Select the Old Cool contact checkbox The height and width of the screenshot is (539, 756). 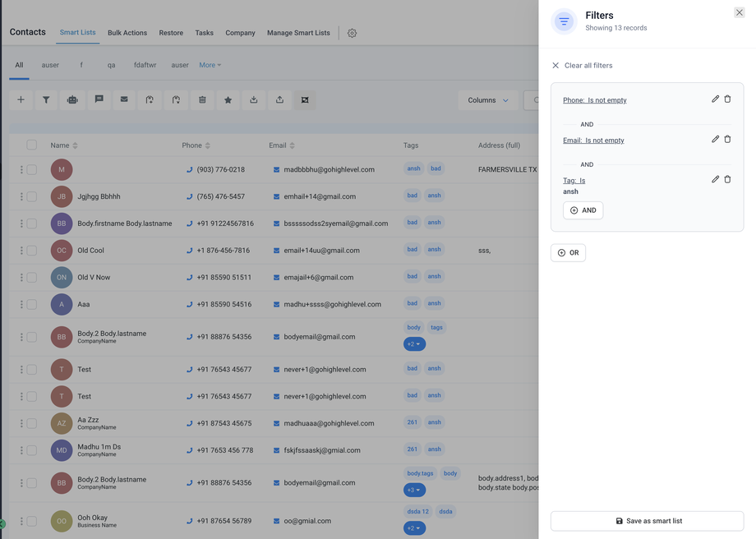click(x=32, y=251)
